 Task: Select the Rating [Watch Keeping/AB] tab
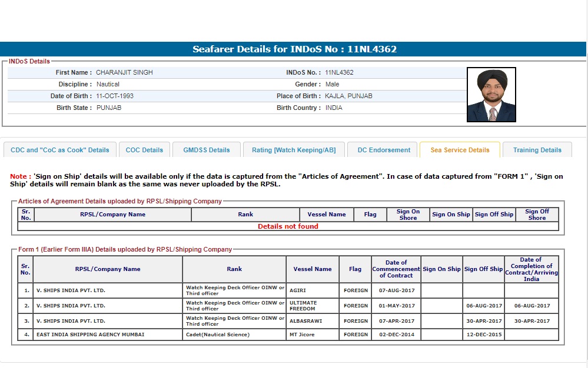294,150
